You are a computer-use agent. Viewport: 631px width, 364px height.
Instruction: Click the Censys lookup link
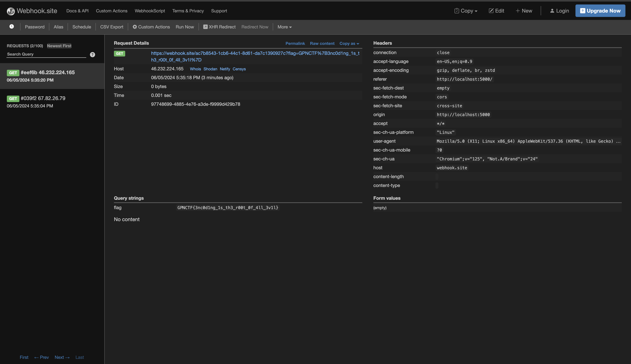tap(239, 69)
